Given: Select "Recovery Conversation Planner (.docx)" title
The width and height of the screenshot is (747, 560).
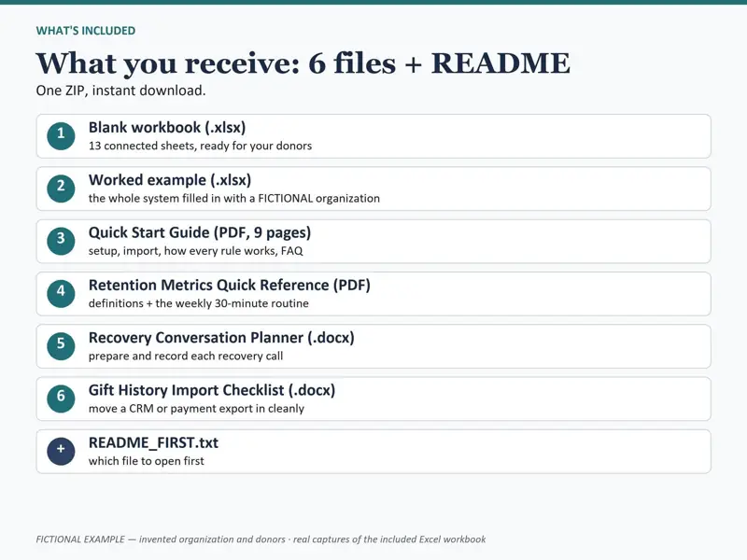Looking at the screenshot, I should (x=221, y=338).
